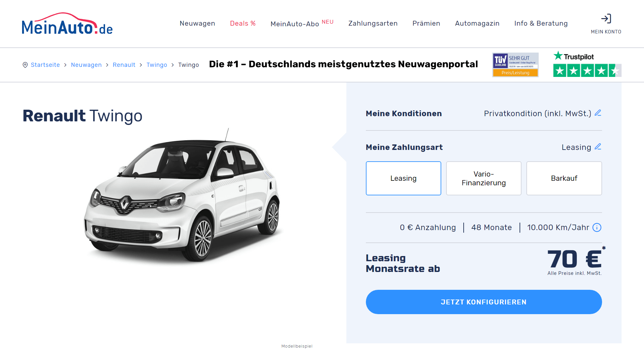
Task: Go to Renault breadcrumb link
Action: (x=124, y=65)
